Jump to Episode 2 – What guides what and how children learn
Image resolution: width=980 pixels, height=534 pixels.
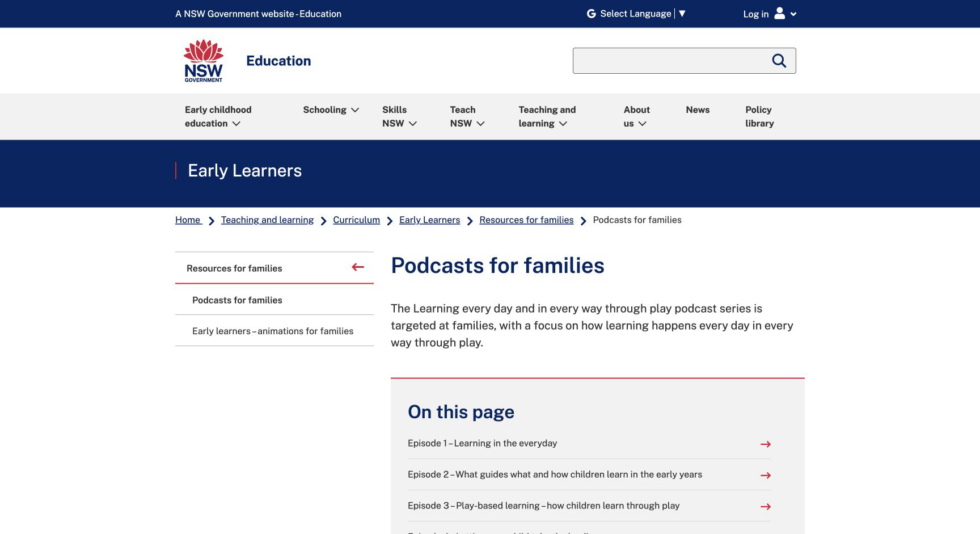point(555,474)
